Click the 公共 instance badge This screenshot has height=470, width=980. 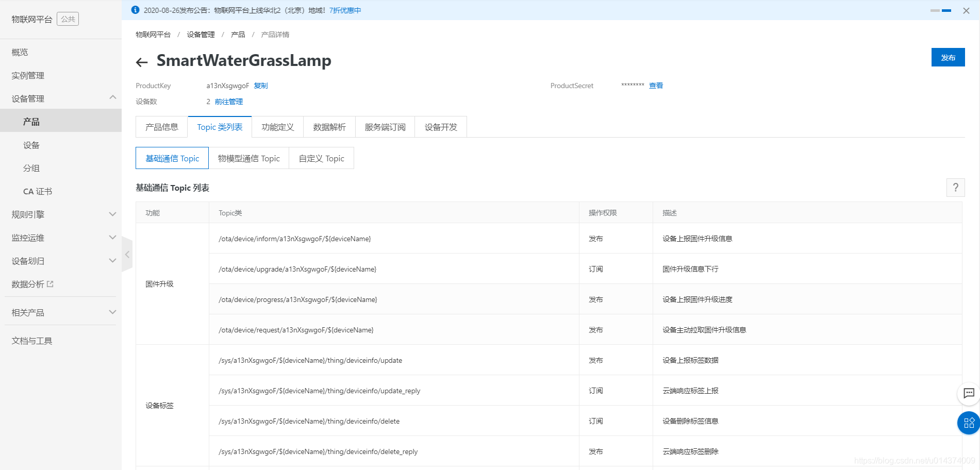pyautogui.click(x=68, y=19)
